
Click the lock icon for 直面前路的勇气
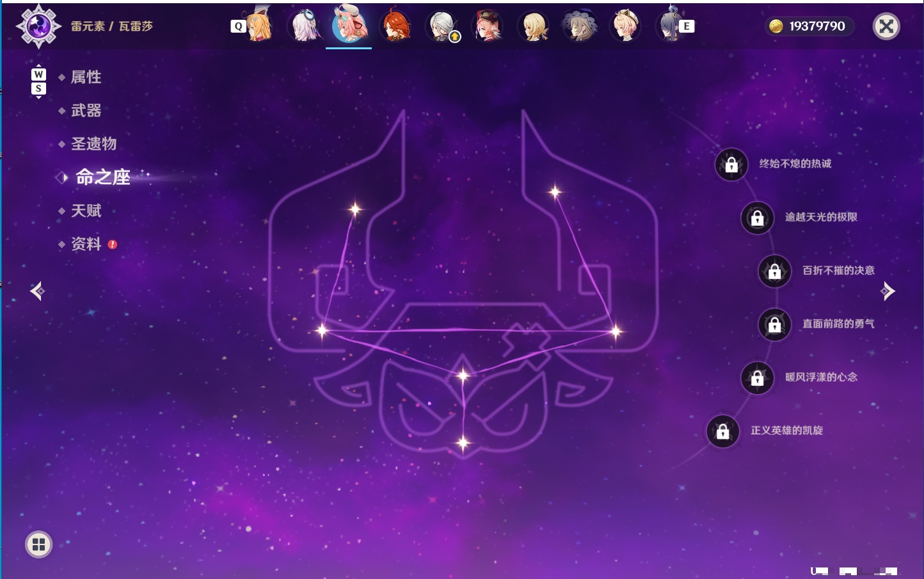point(774,324)
